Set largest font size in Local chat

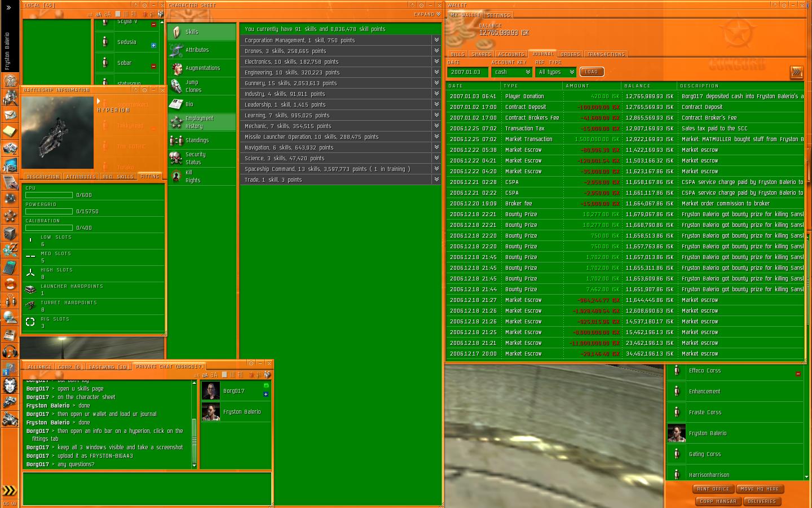[107, 14]
